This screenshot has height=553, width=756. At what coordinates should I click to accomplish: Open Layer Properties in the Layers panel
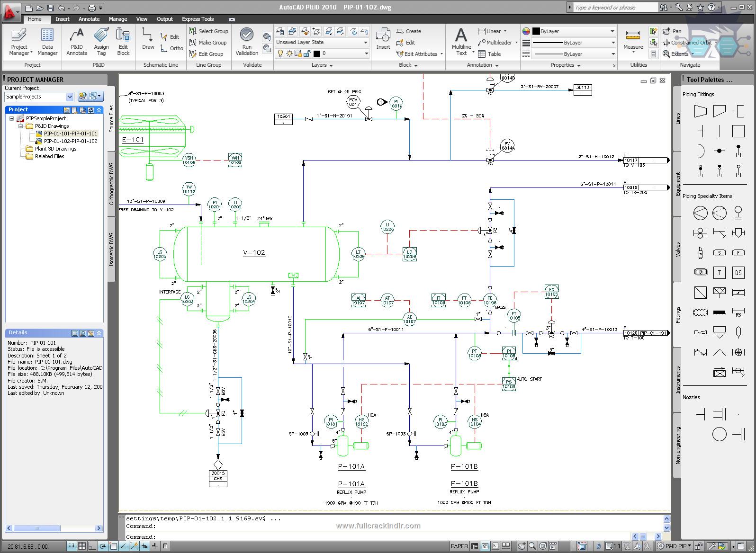[280, 31]
